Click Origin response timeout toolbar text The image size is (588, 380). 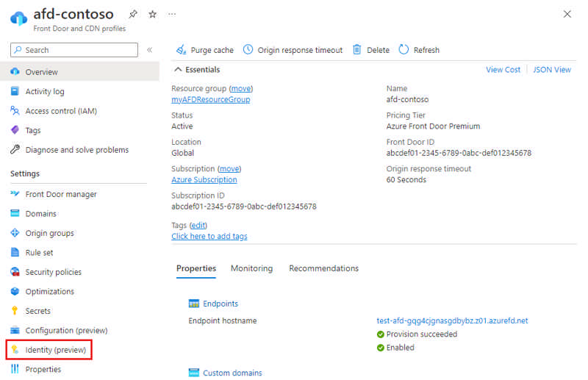pyautogui.click(x=300, y=50)
